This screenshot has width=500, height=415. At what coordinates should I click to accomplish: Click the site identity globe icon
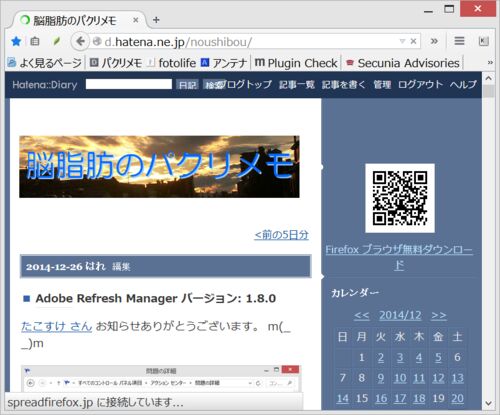tap(97, 41)
